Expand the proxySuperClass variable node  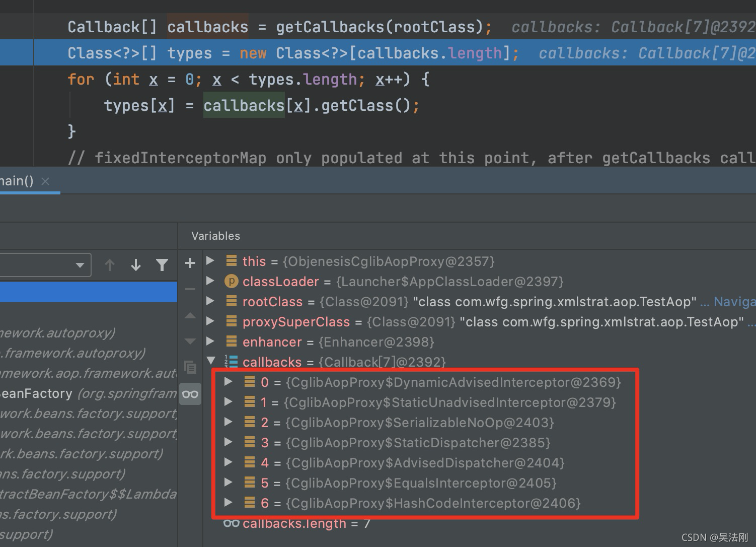211,321
